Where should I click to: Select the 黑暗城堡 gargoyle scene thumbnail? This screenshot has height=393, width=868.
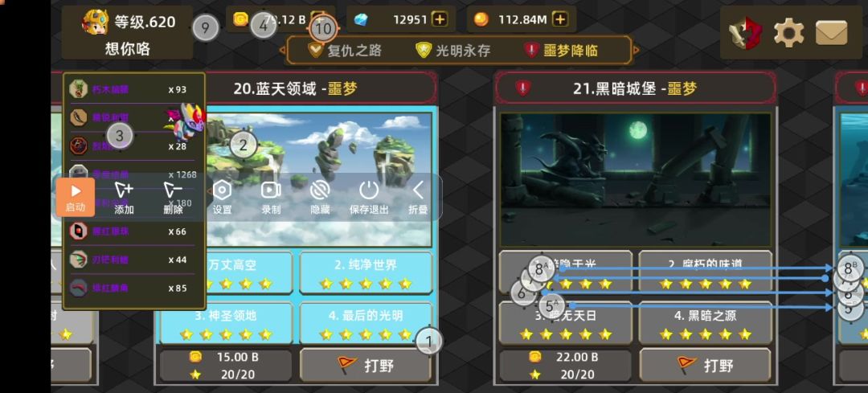[x=636, y=180]
